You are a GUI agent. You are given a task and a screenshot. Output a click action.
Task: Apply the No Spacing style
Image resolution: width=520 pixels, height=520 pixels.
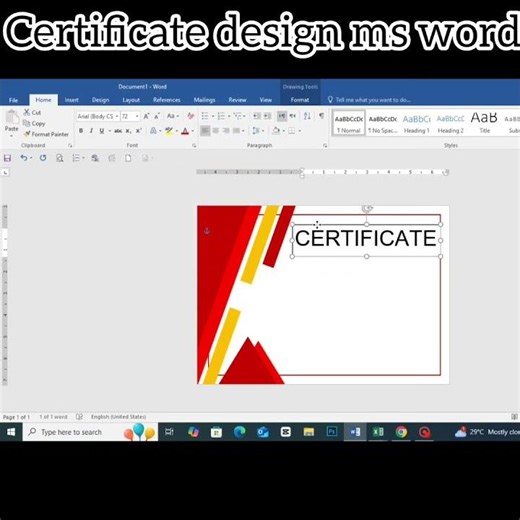pos(383,123)
